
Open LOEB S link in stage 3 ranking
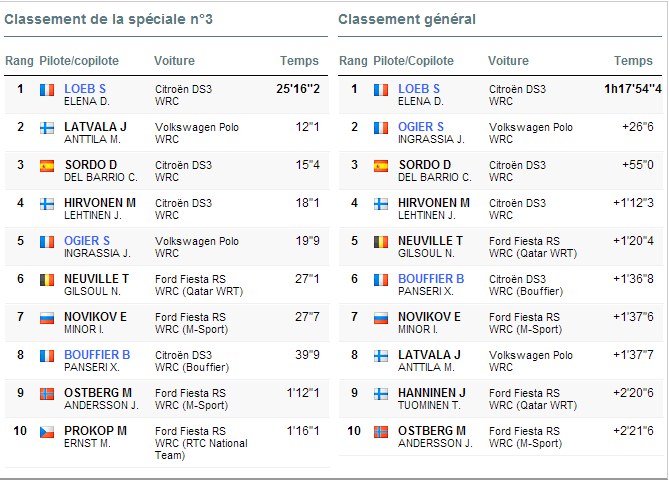coord(85,89)
